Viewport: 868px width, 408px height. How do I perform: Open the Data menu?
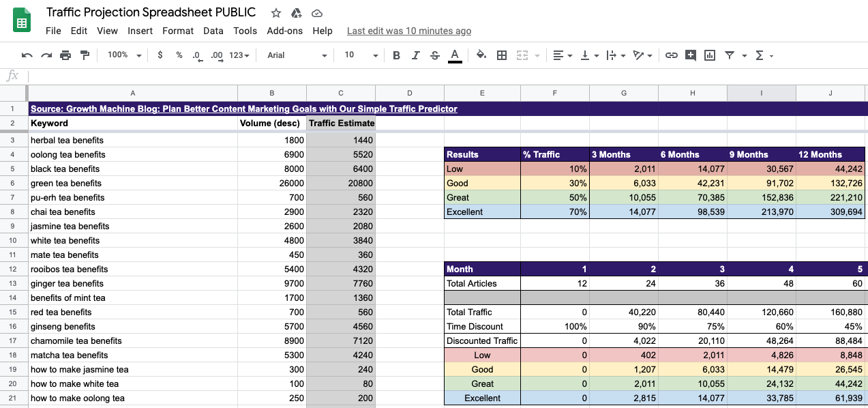pos(213,31)
